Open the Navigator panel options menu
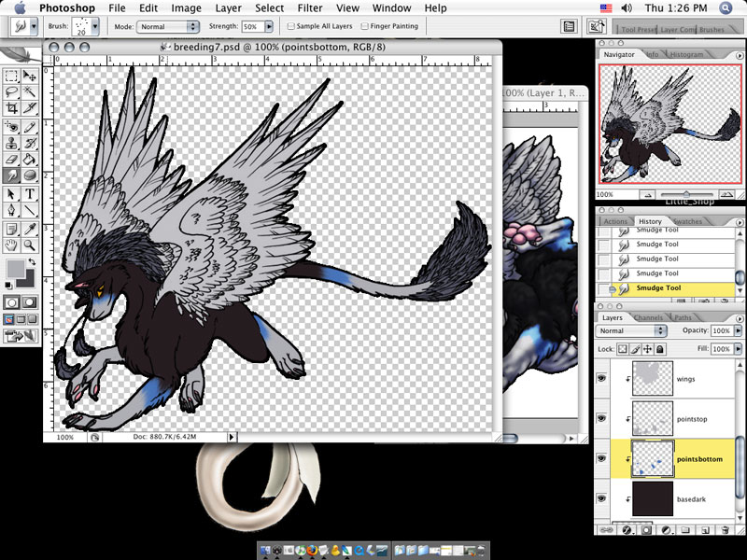747x560 pixels. [x=740, y=55]
